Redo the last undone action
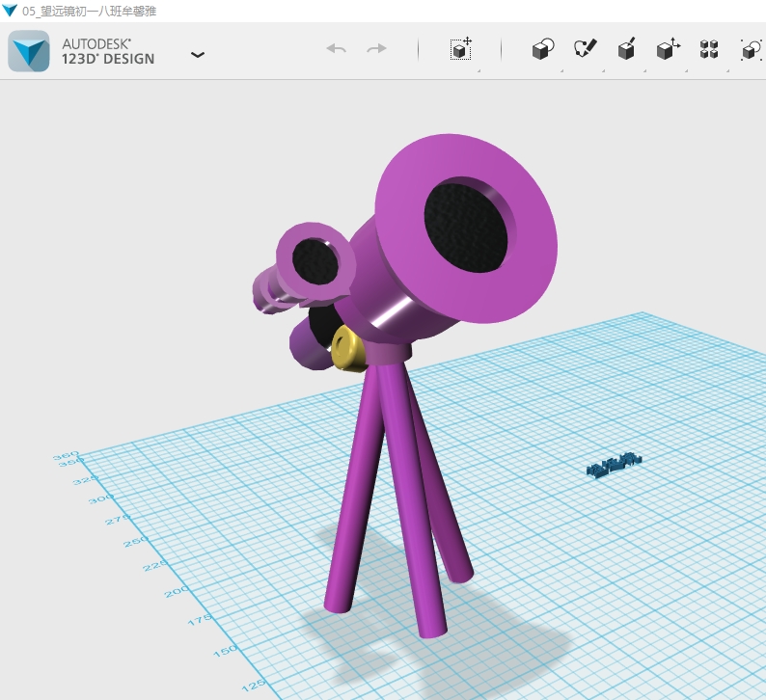The height and width of the screenshot is (700, 766). 376,49
